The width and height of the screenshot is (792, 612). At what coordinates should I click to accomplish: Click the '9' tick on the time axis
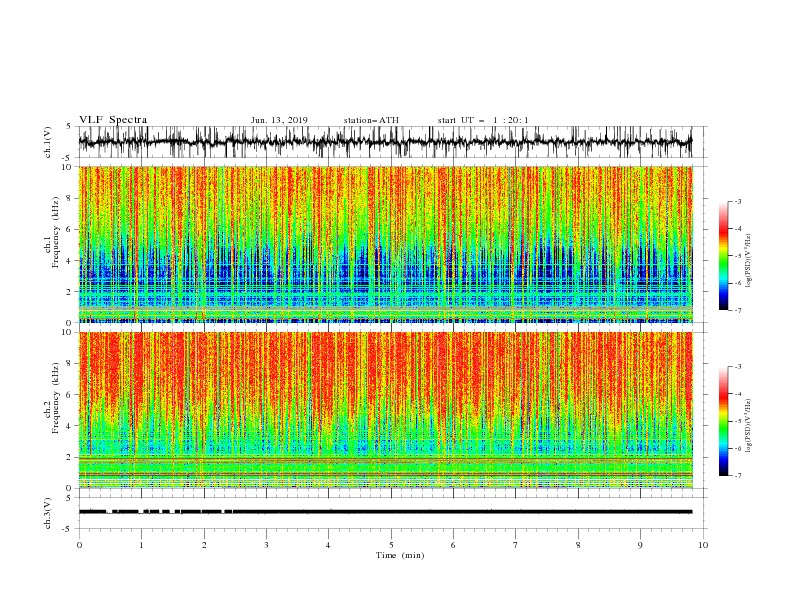coord(640,545)
